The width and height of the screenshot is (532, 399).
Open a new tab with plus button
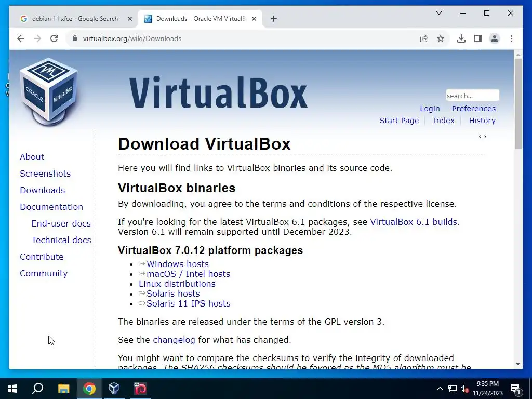tap(274, 19)
